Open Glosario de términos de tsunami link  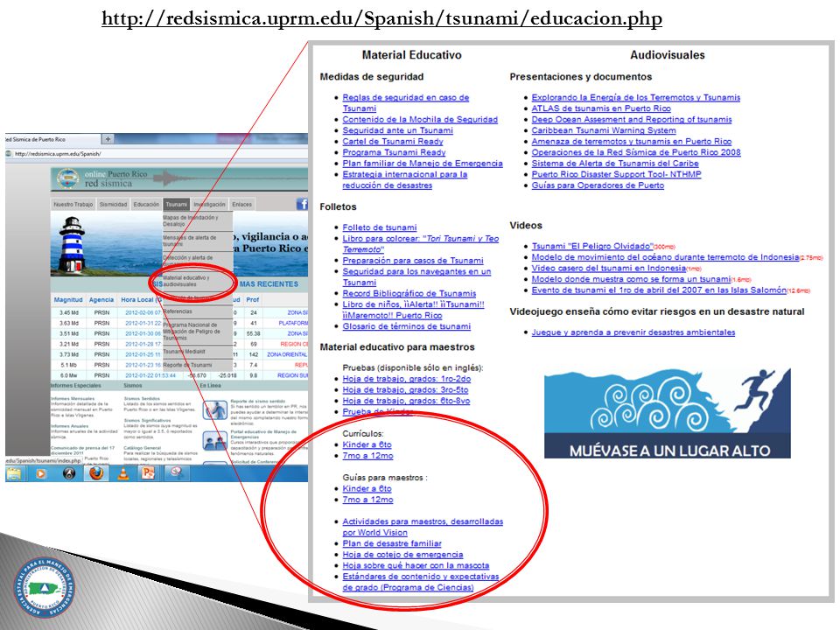coord(407,326)
